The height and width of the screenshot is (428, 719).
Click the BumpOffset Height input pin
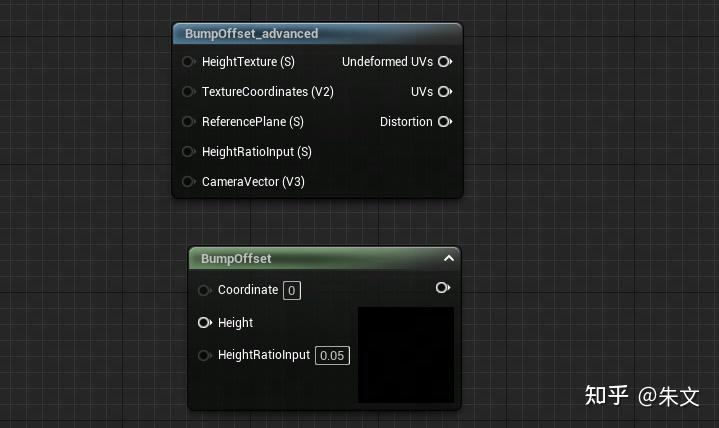[205, 323]
